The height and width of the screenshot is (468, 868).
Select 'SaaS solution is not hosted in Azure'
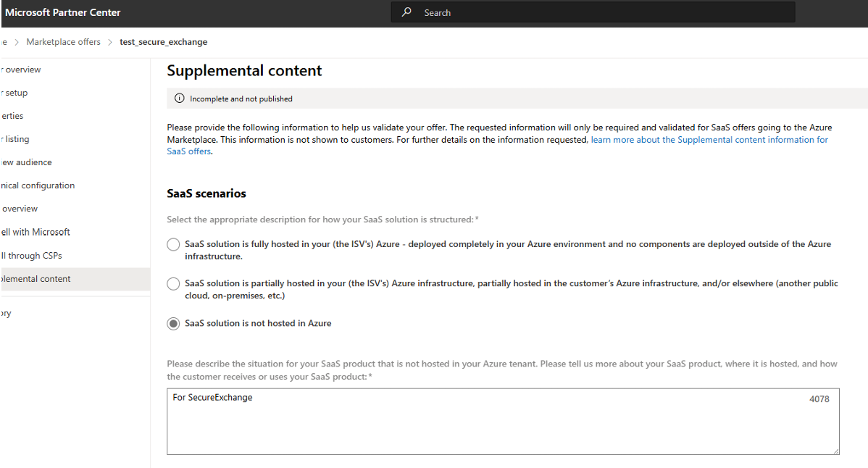[x=173, y=323]
